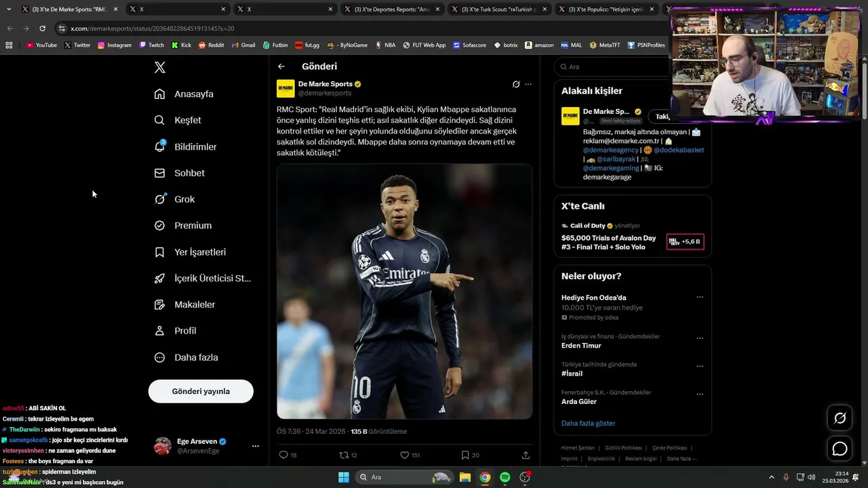The image size is (868, 488).
Task: Click De Marke Sports avatar in post
Action: coord(285,89)
